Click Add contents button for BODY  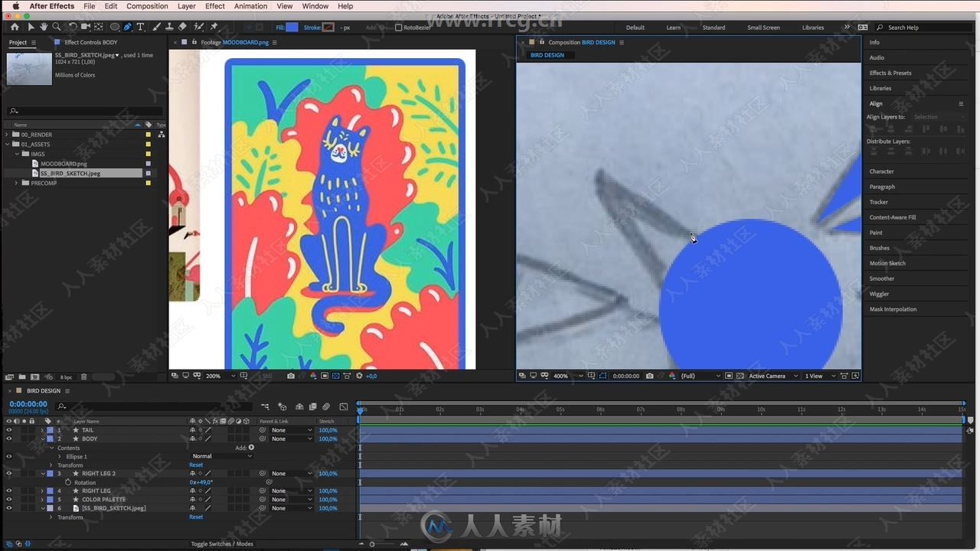coord(251,448)
